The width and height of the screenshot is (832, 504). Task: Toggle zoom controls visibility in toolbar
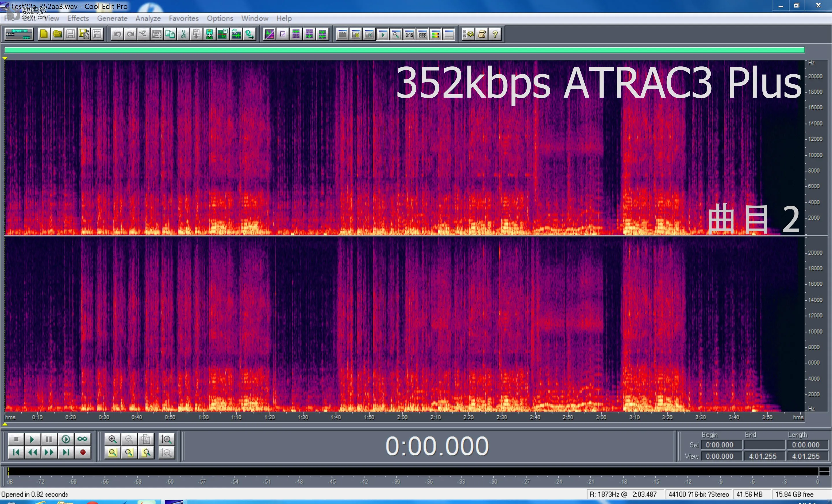[x=396, y=34]
